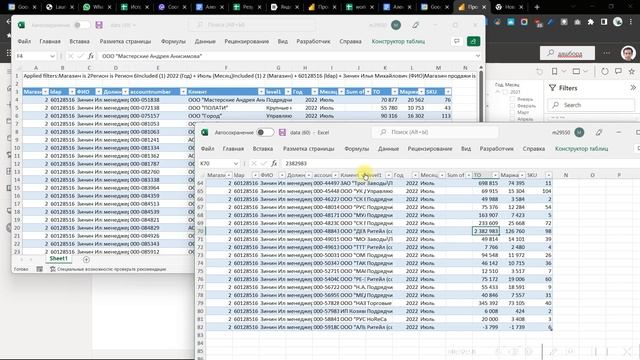
Task: Open Месяц filter dropdown in front window
Action: click(x=442, y=175)
